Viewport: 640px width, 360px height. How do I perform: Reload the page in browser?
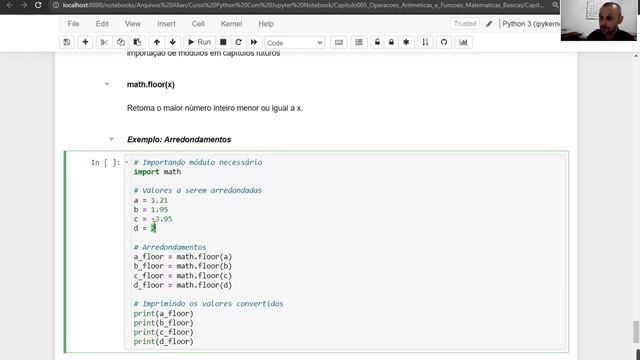(x=38, y=5)
